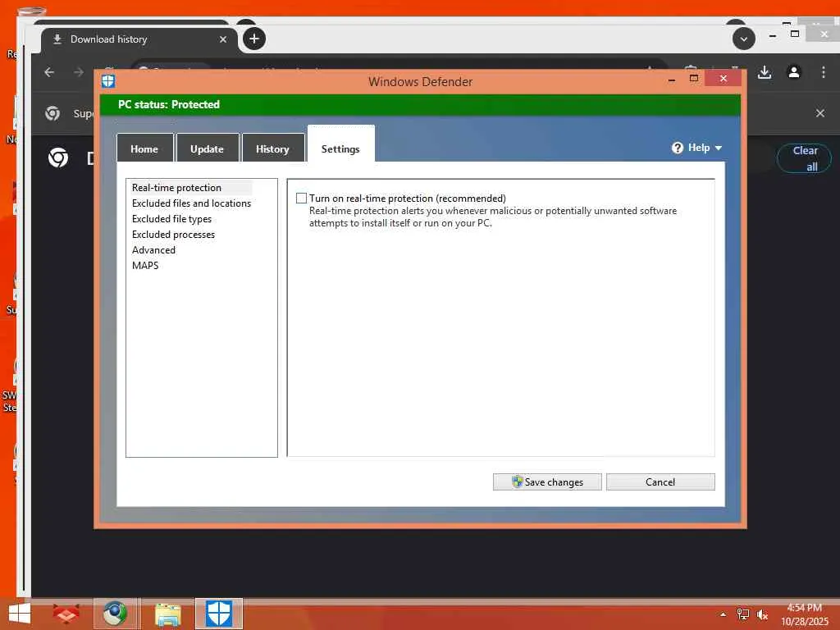Open the red fox app in taskbar
Screen dimensions: 840x630
[66, 614]
